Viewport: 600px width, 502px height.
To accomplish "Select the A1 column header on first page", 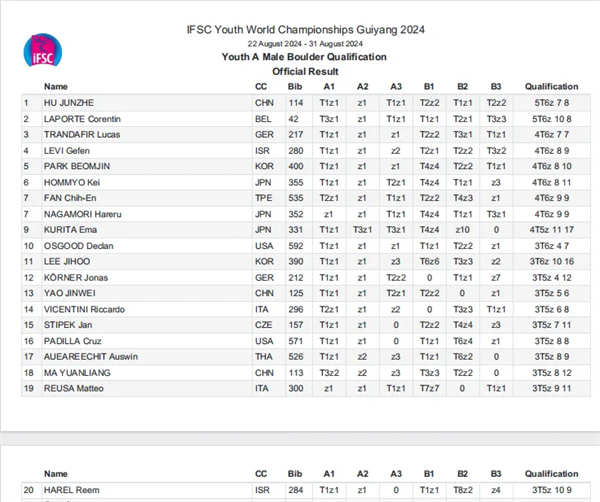I will [x=329, y=87].
